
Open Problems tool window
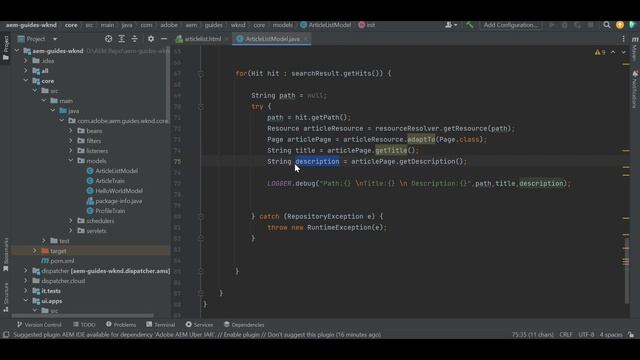click(x=121, y=325)
